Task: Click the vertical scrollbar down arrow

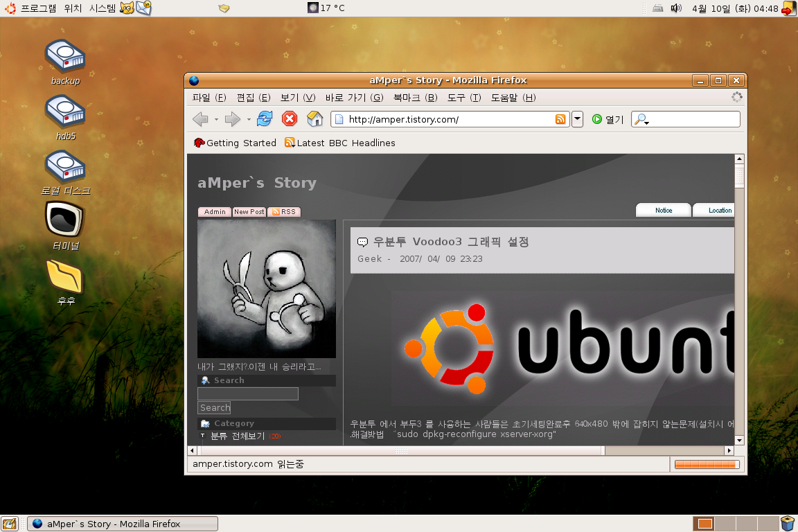Action: (x=740, y=441)
